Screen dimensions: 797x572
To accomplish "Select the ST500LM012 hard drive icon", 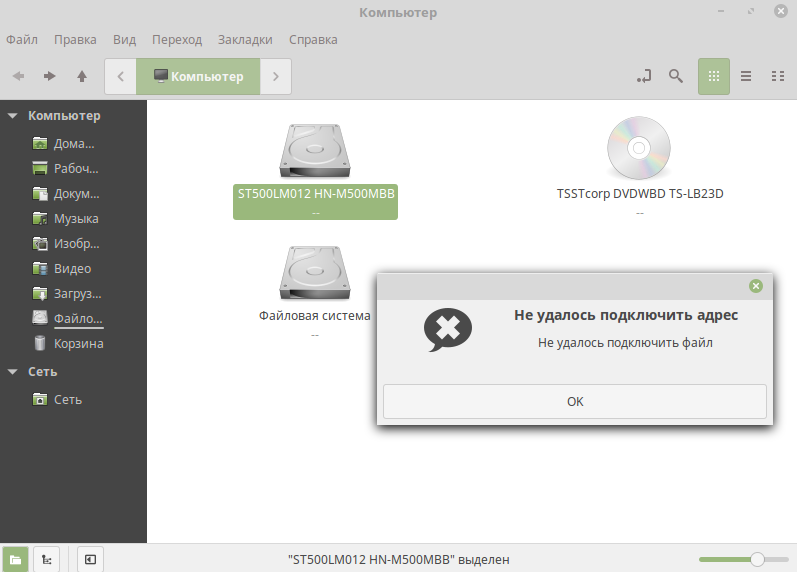I will [x=315, y=150].
